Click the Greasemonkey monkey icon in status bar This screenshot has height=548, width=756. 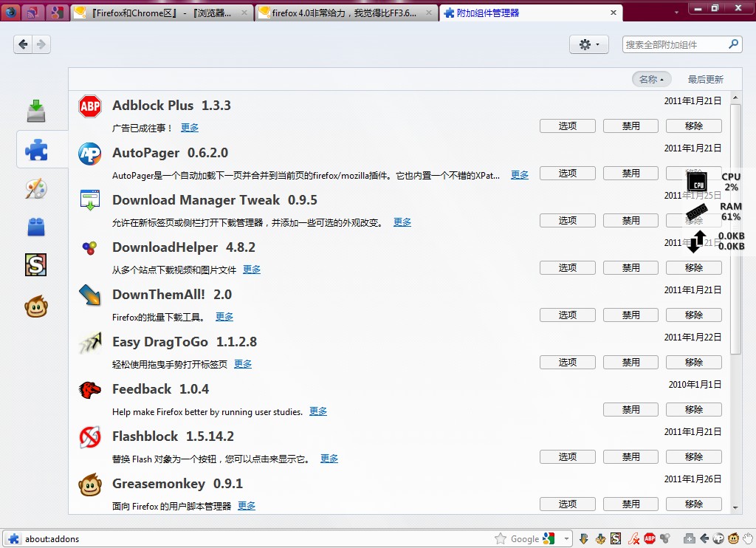(733, 538)
